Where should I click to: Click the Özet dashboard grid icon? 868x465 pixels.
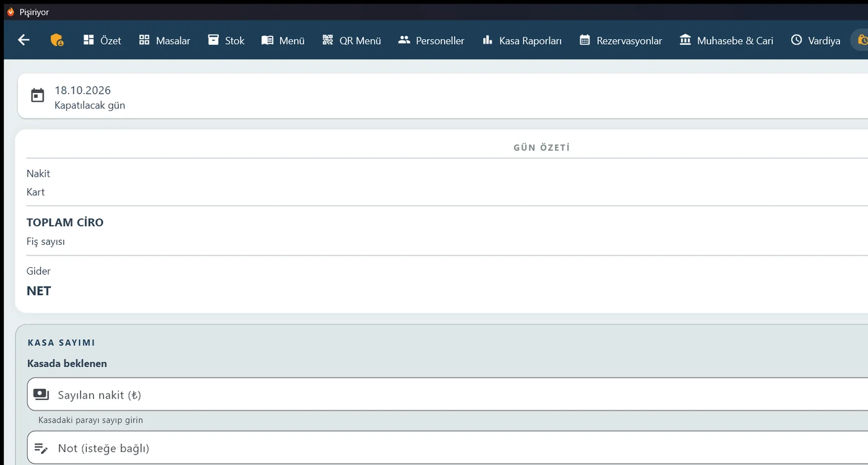(x=88, y=40)
